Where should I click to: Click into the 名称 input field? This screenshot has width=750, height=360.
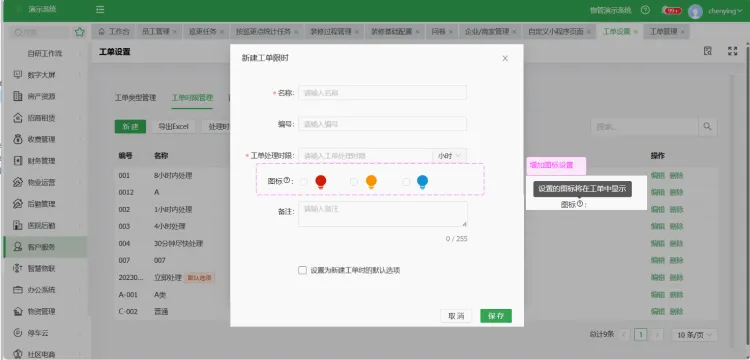(383, 93)
